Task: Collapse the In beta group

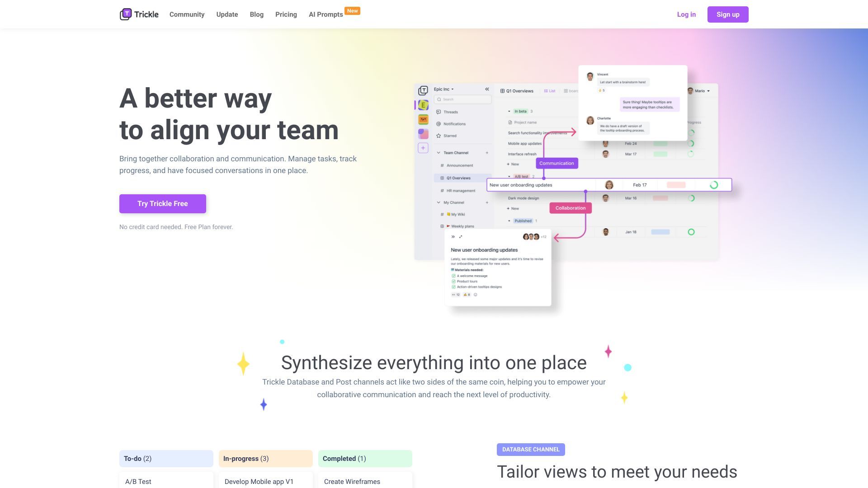Action: click(x=509, y=111)
